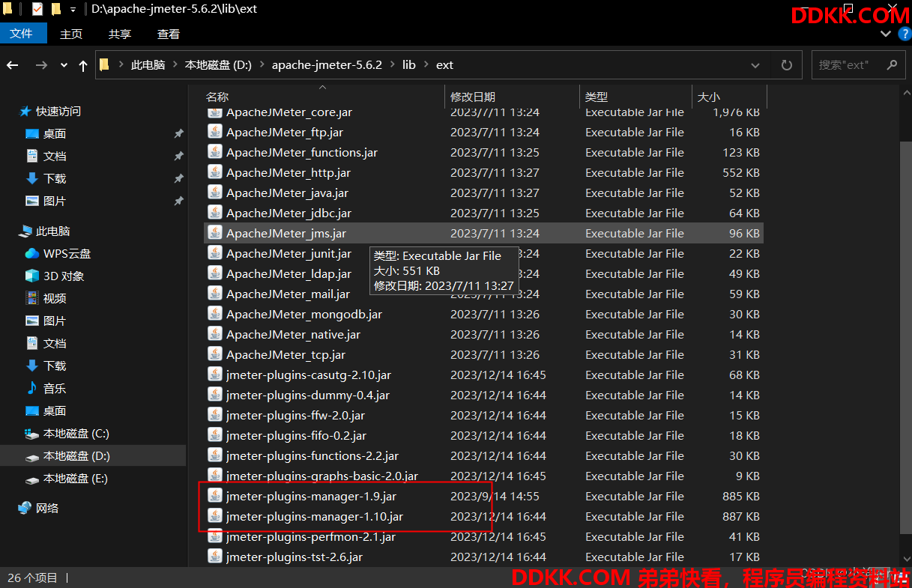Image resolution: width=912 pixels, height=588 pixels.
Task: Open 网络 in the sidebar
Action: point(46,508)
